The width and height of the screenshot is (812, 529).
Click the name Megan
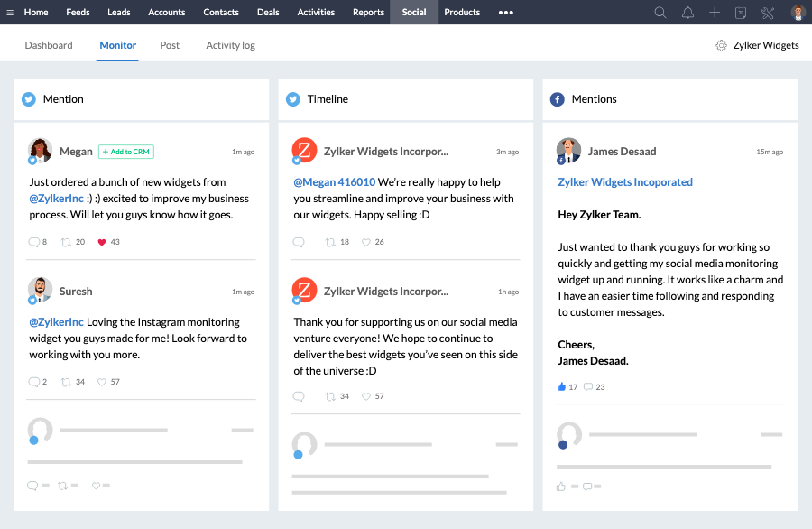click(x=76, y=152)
